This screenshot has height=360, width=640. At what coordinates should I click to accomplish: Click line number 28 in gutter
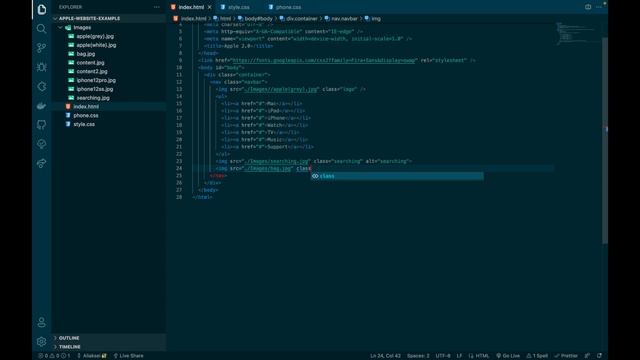click(179, 197)
